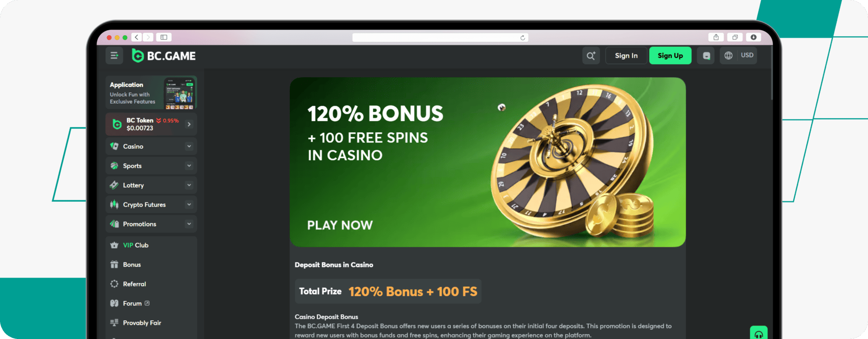Reload the page in browser bar
Viewport: 868px width, 339px height.
point(523,38)
